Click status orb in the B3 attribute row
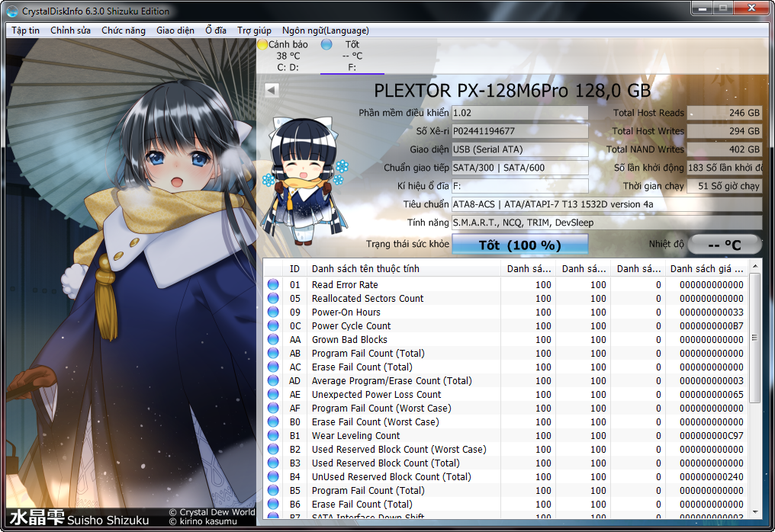The height and width of the screenshot is (532, 775). [273, 463]
